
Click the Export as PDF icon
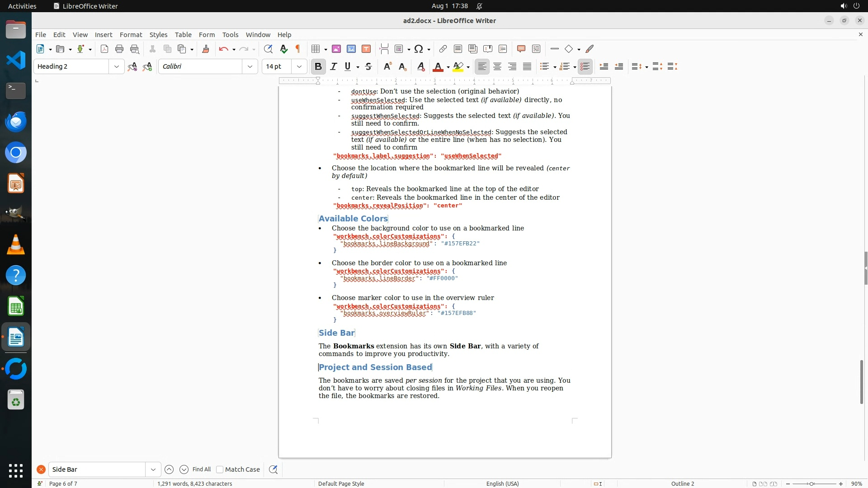tap(104, 49)
